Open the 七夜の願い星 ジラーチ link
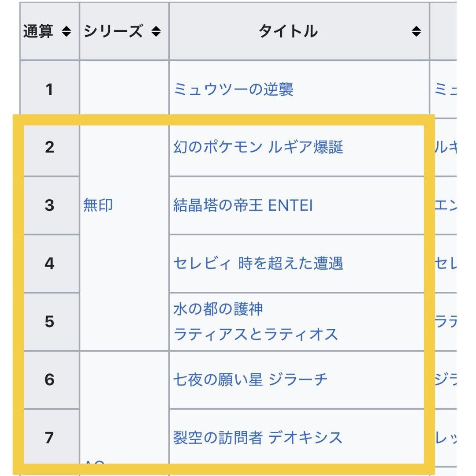 pos(251,379)
